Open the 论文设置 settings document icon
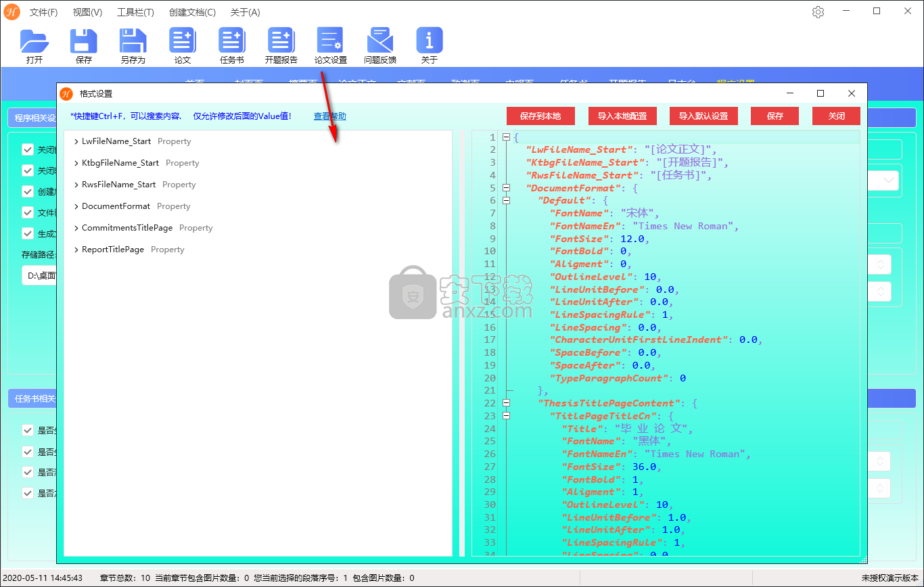 coord(330,41)
